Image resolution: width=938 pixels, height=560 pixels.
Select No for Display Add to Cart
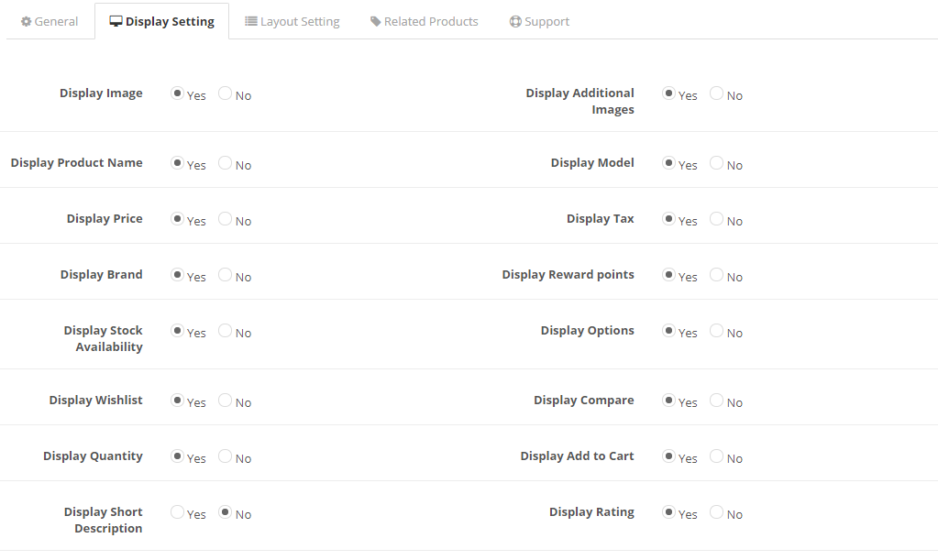pos(716,456)
